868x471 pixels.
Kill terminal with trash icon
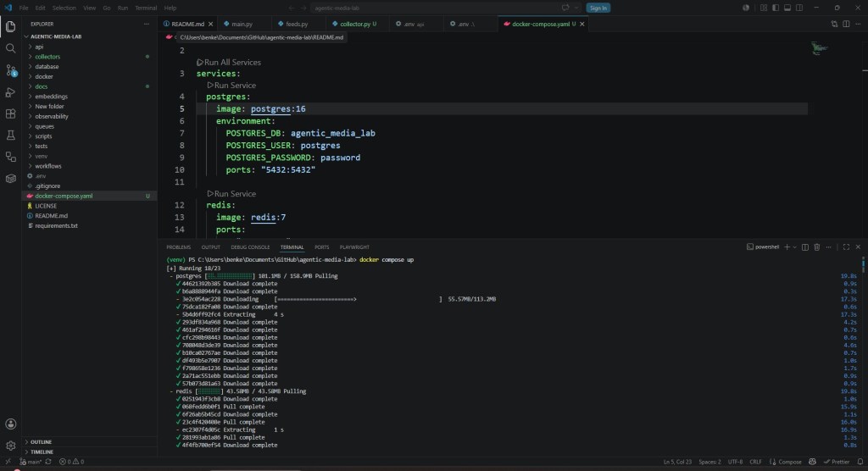click(816, 247)
